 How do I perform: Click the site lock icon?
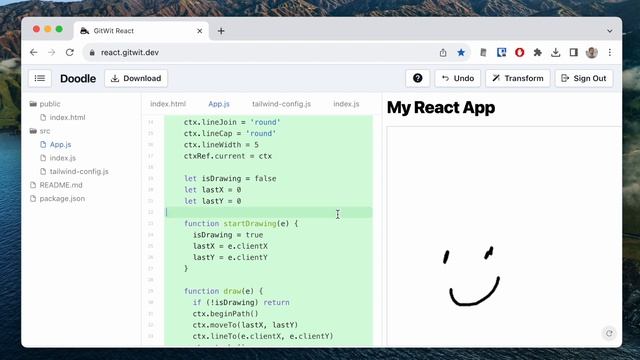[92, 52]
